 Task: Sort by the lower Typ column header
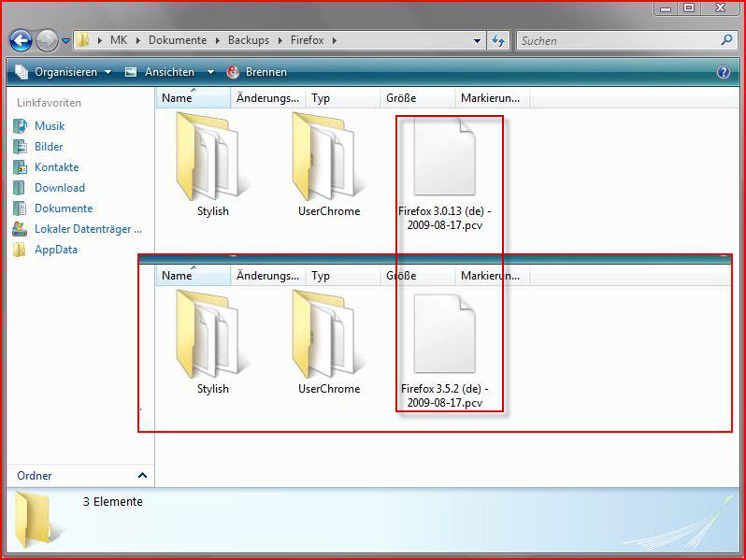click(342, 276)
